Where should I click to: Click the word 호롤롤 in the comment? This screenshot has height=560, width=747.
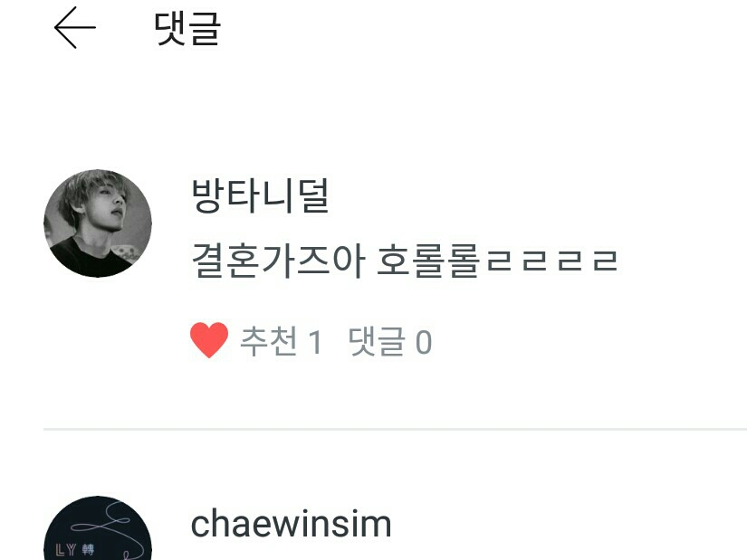point(428,261)
